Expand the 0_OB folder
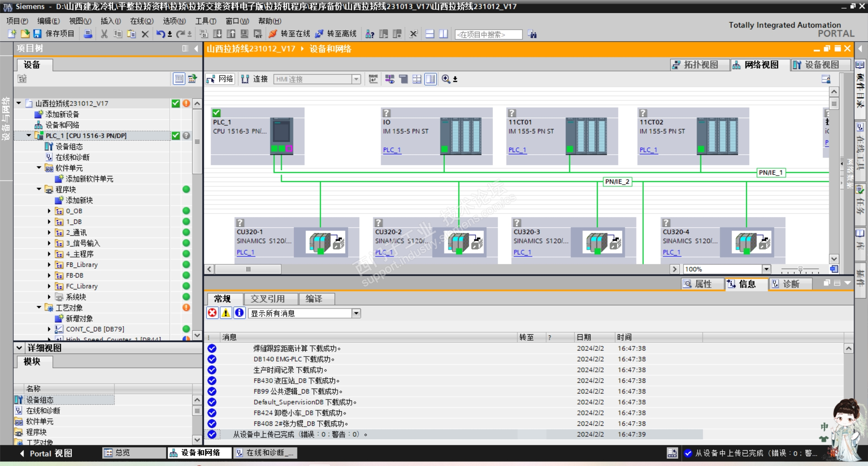Screen dimensions: 868x466 pos(49,211)
